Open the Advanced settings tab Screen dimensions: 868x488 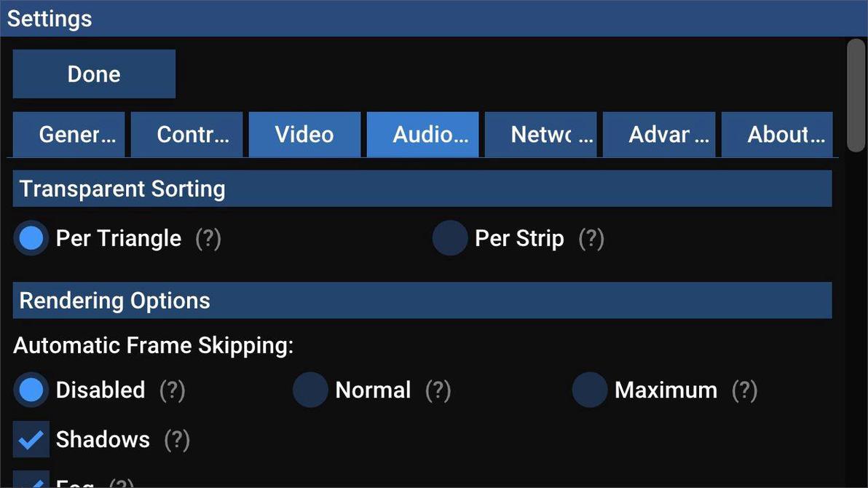pyautogui.click(x=658, y=133)
